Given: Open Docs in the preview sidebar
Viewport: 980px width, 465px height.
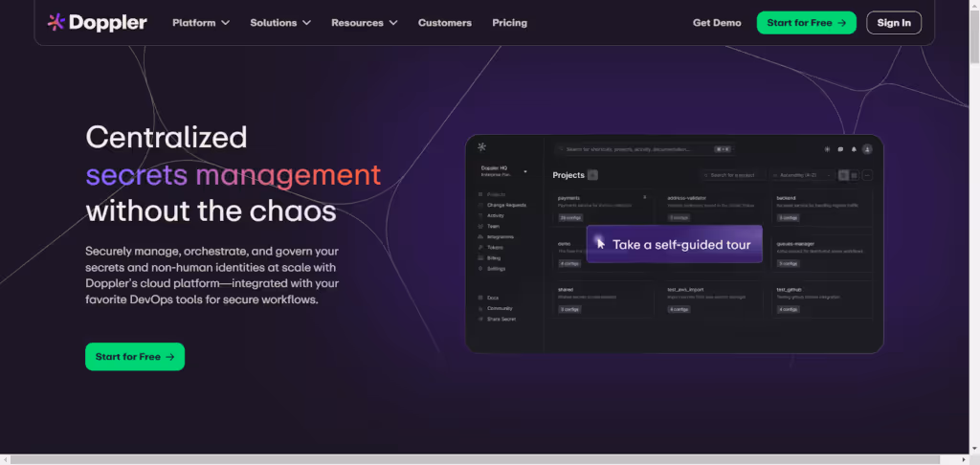Looking at the screenshot, I should (488, 299).
